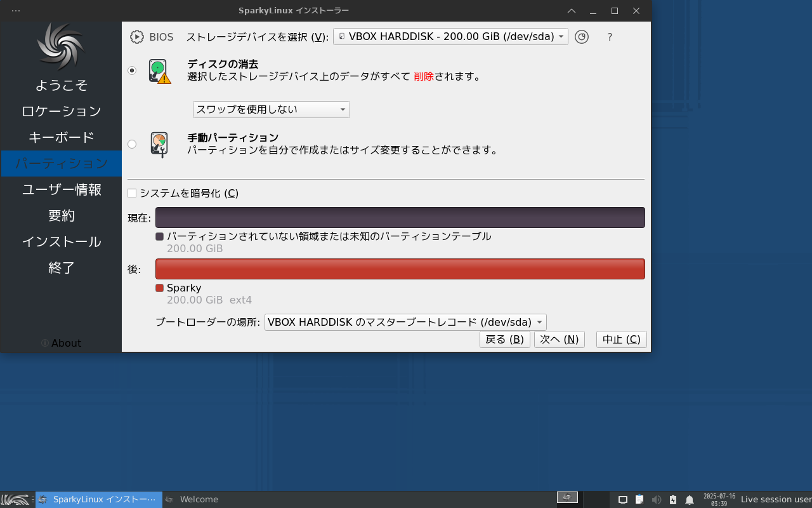Click the 手動パーティション heading text
The width and height of the screenshot is (812, 508).
(233, 138)
